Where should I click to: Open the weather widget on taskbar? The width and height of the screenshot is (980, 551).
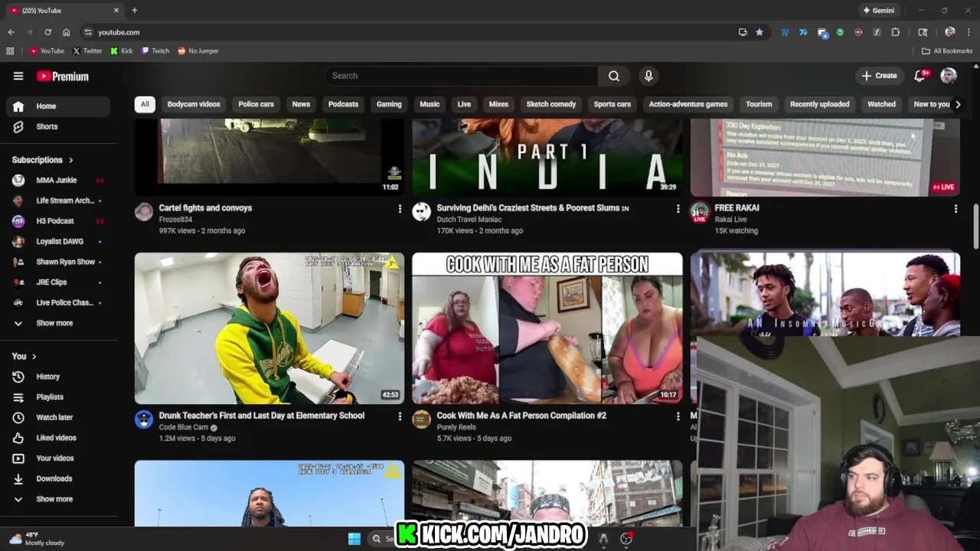tap(37, 539)
